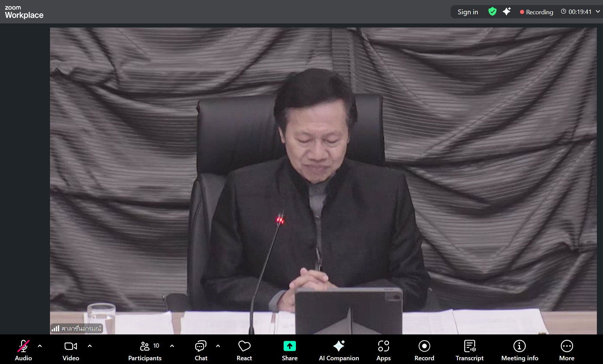This screenshot has width=603, height=364.
Task: Toggle the camera with Video button
Action: 71,350
